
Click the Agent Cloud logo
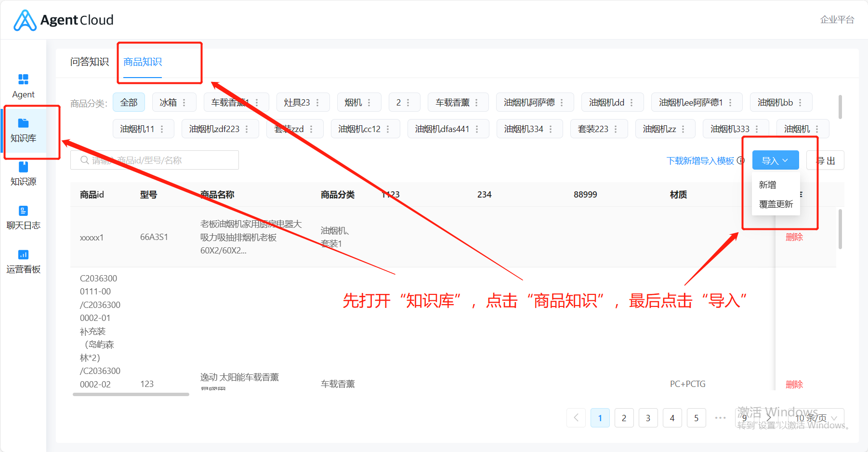(63, 20)
